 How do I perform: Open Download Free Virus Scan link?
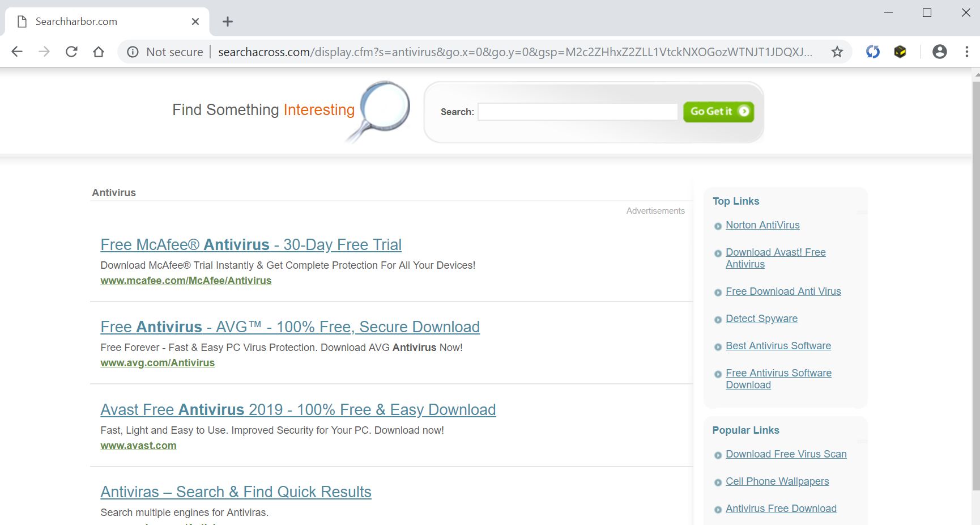point(786,454)
